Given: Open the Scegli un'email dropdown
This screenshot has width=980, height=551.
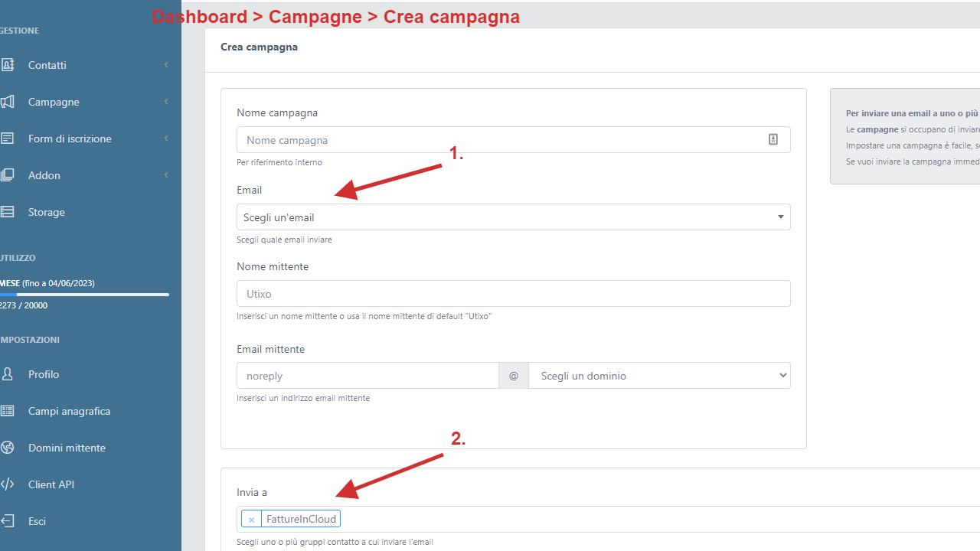Looking at the screenshot, I should point(514,217).
